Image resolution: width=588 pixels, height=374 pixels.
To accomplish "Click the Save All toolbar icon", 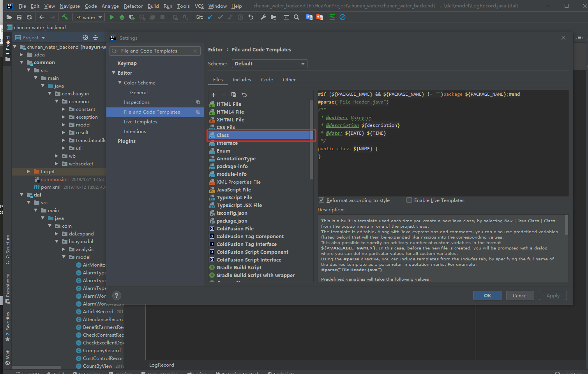I will [19, 17].
